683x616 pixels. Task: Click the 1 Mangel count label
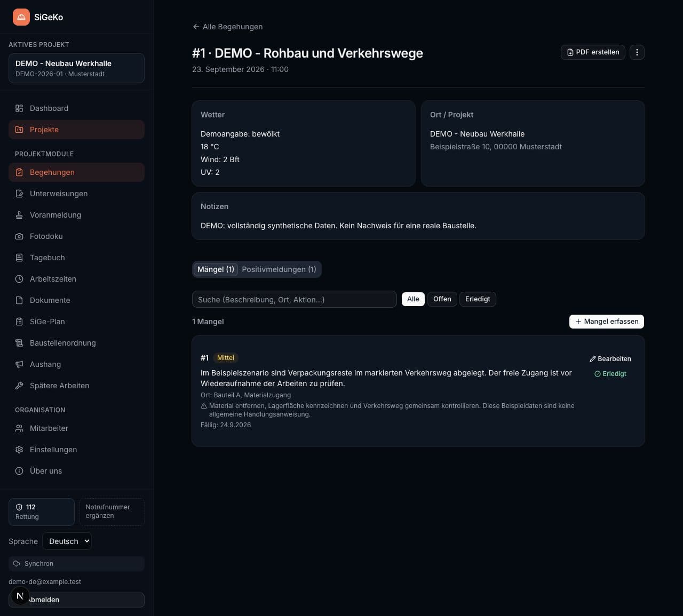(x=208, y=322)
